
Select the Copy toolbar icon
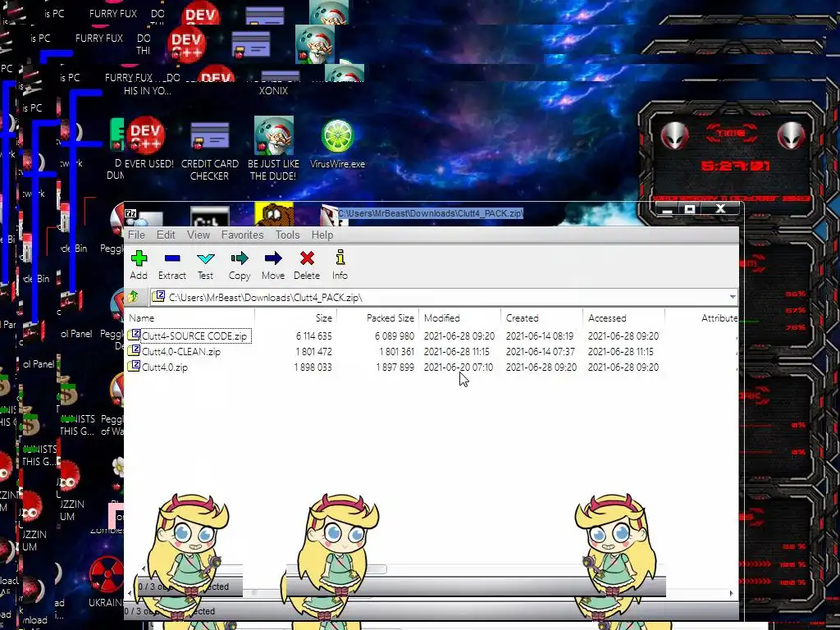(x=240, y=265)
